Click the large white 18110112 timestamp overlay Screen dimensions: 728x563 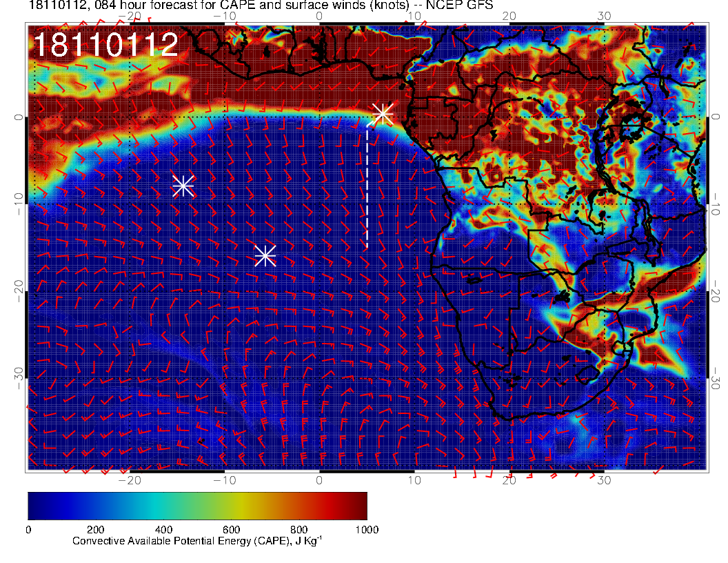pyautogui.click(x=105, y=45)
